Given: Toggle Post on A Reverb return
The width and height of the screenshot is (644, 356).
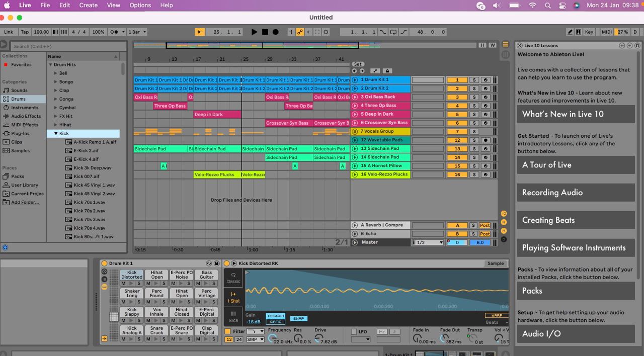Looking at the screenshot, I should (485, 225).
